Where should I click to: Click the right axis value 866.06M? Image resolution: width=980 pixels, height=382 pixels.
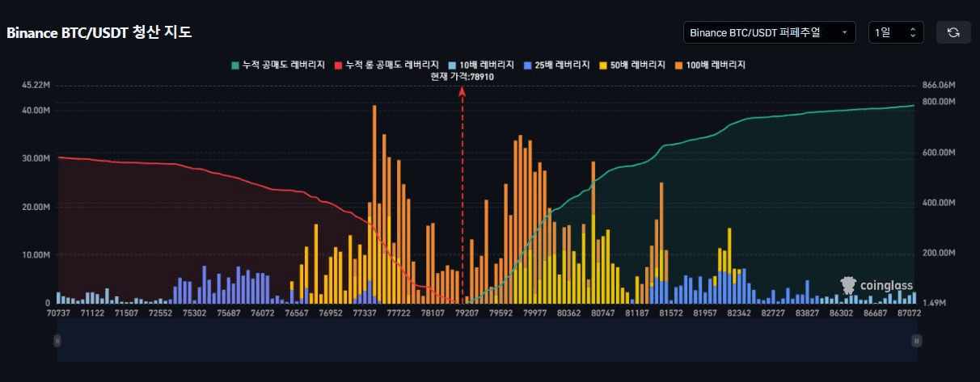[x=938, y=85]
